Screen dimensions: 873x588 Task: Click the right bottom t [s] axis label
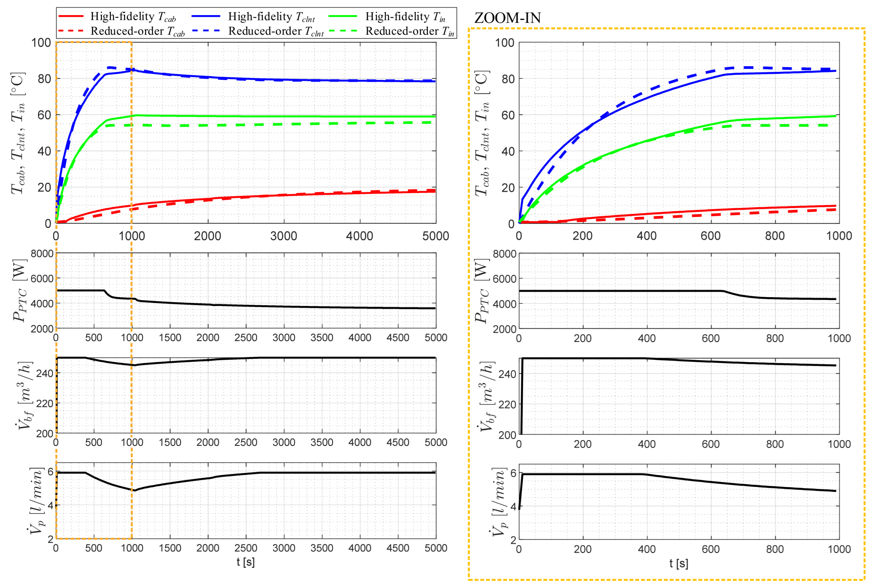[x=679, y=563]
